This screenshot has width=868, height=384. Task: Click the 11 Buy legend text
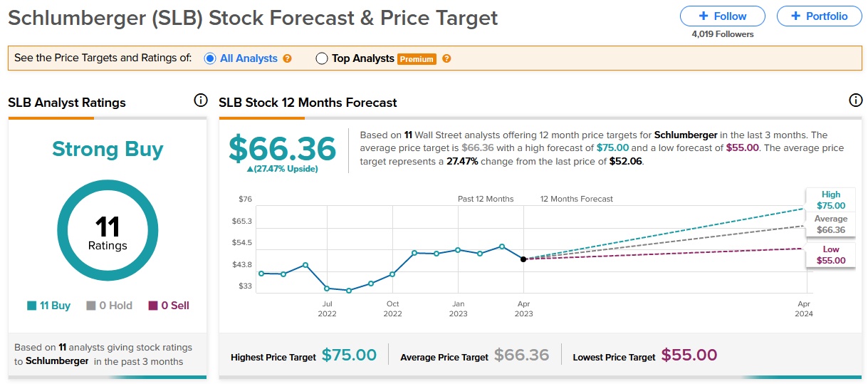pos(55,306)
